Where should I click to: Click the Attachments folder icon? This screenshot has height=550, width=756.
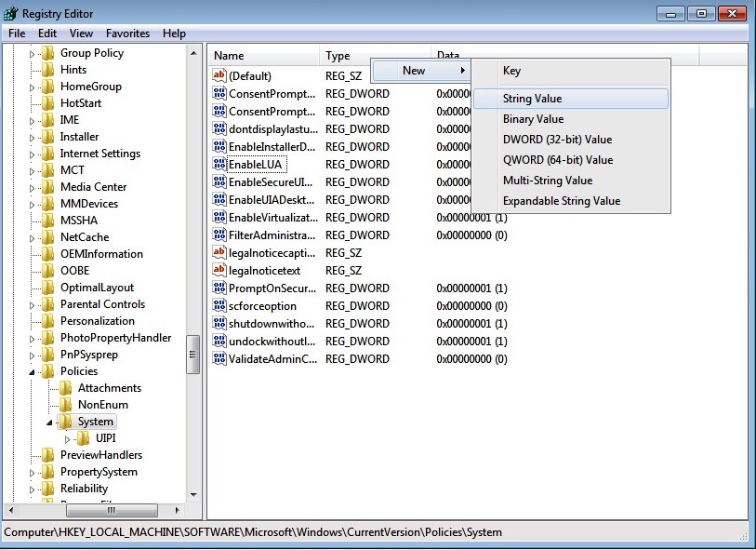click(x=65, y=388)
